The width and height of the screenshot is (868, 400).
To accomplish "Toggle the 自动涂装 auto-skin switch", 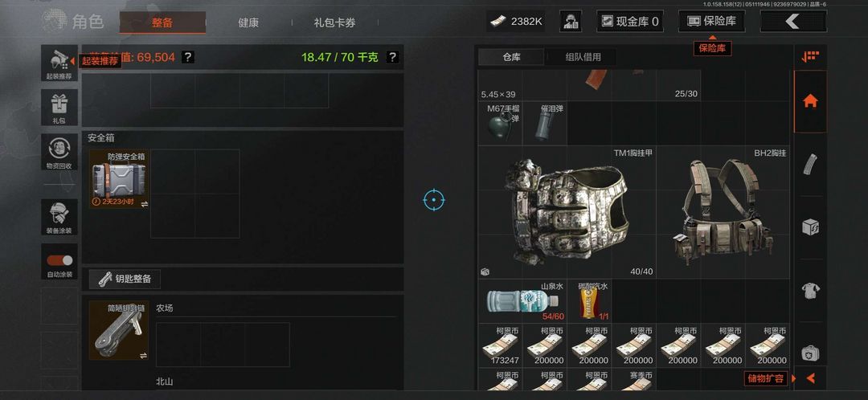I will pyautogui.click(x=59, y=260).
